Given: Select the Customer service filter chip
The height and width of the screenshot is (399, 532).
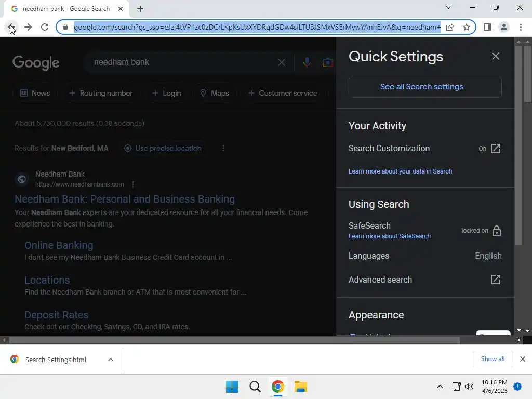Looking at the screenshot, I should coord(283,93).
